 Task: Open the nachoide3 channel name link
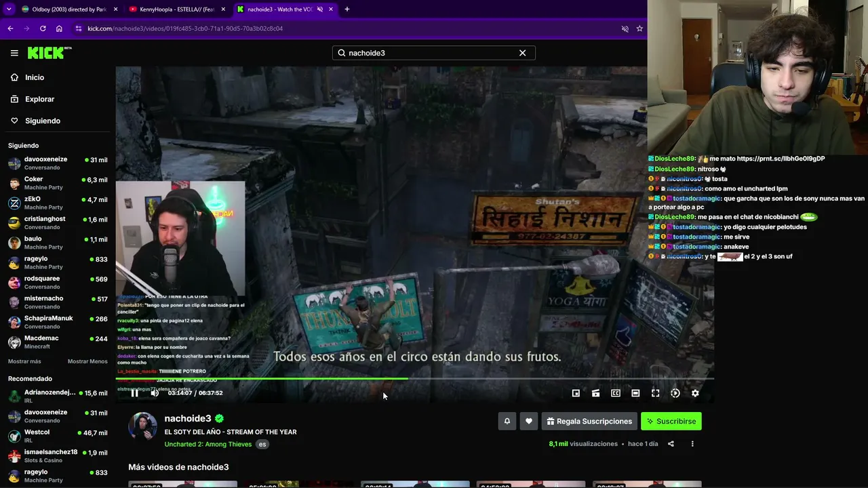pyautogui.click(x=188, y=419)
